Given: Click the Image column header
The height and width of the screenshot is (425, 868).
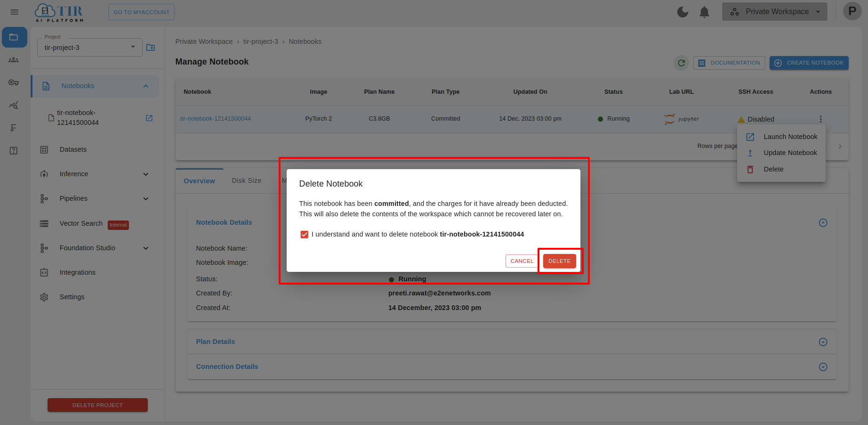Looking at the screenshot, I should click(x=319, y=92).
